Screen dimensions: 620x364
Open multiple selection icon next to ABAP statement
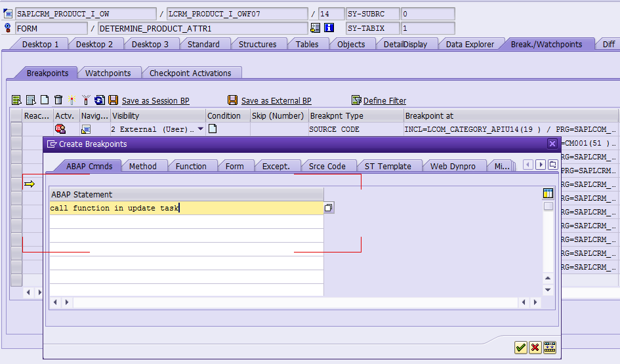tap(329, 208)
